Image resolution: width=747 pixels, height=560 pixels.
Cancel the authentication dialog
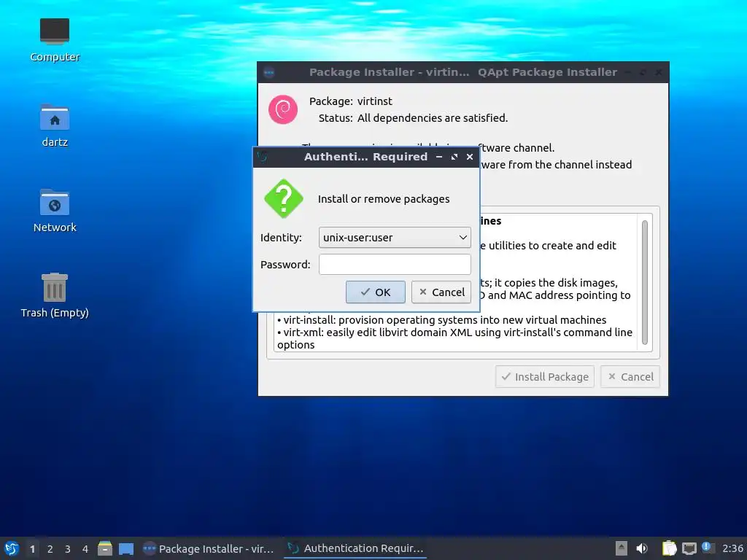coord(441,292)
